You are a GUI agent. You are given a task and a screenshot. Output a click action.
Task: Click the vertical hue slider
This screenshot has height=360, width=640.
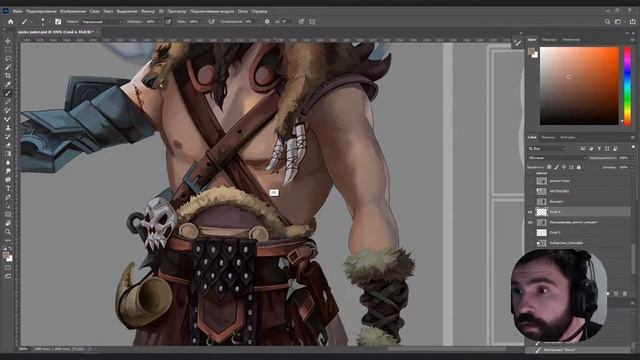click(x=628, y=86)
